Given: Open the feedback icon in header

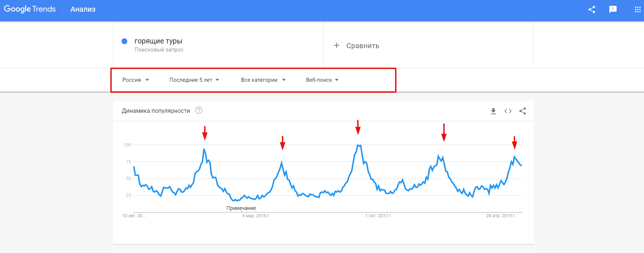Looking at the screenshot, I should tap(613, 9).
